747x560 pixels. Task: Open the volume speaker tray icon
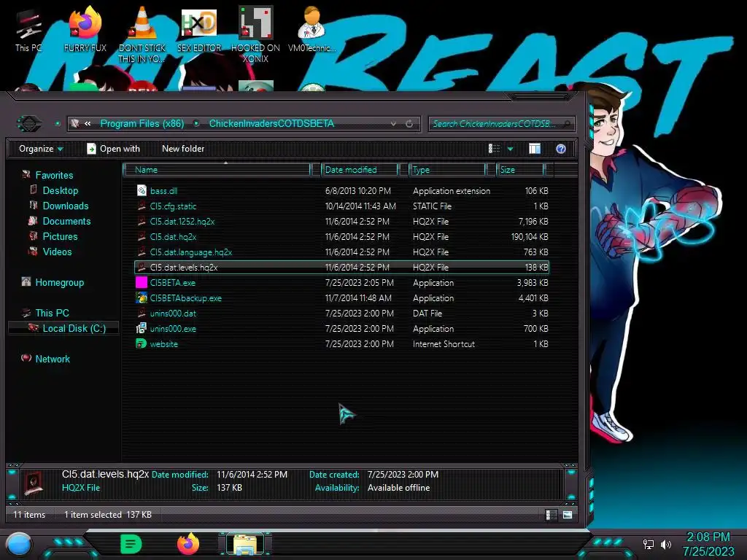(x=665, y=544)
